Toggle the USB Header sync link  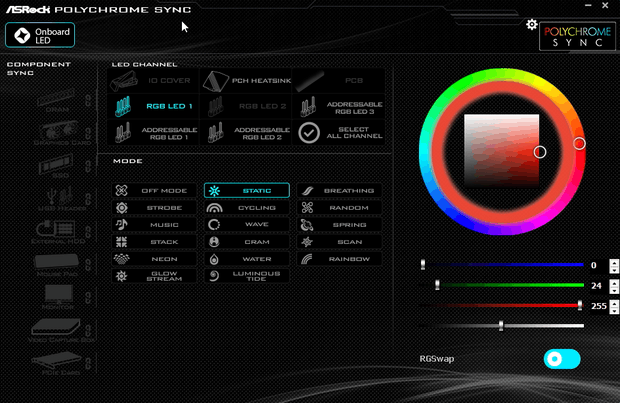click(88, 199)
